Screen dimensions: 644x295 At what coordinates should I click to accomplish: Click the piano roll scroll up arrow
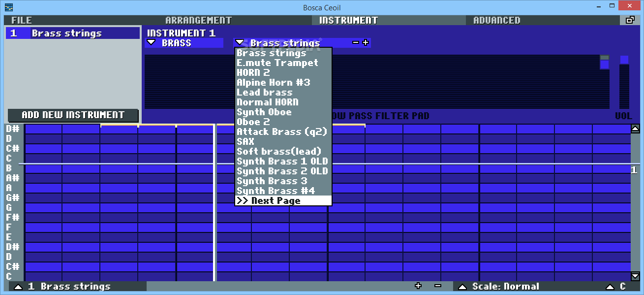(x=635, y=129)
